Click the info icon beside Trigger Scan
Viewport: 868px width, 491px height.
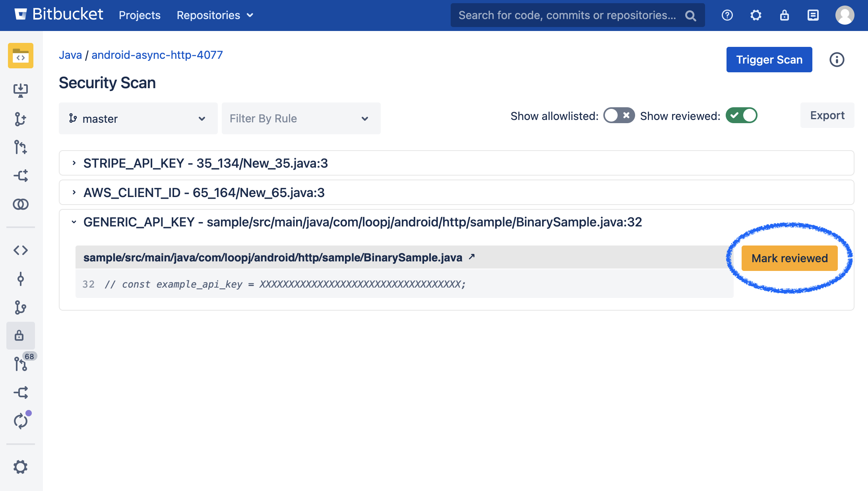pos(837,60)
